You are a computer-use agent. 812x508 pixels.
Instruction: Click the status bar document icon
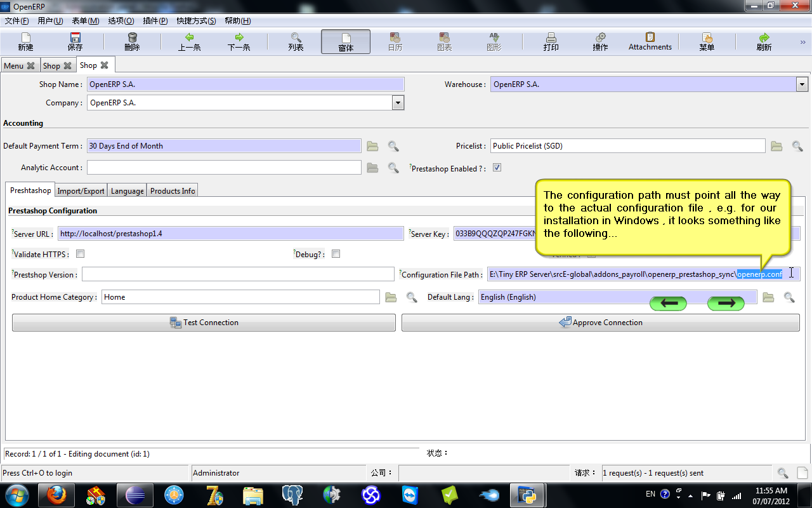(x=802, y=473)
